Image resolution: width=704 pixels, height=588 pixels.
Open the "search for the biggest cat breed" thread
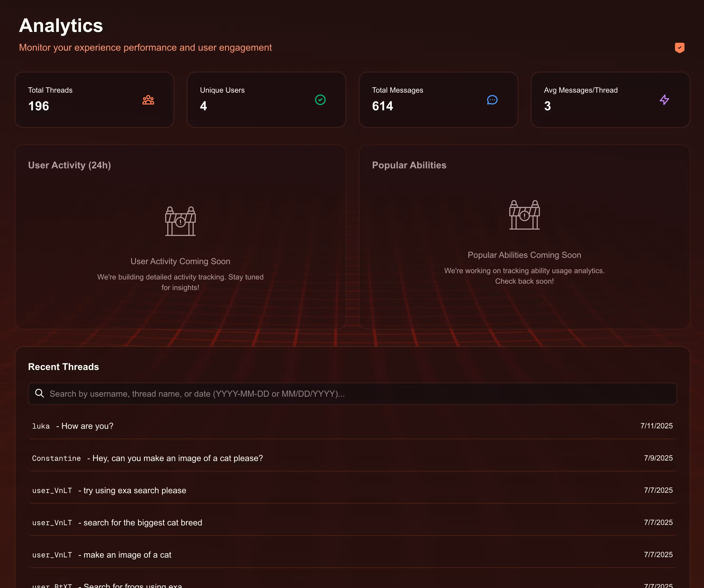pyautogui.click(x=142, y=523)
